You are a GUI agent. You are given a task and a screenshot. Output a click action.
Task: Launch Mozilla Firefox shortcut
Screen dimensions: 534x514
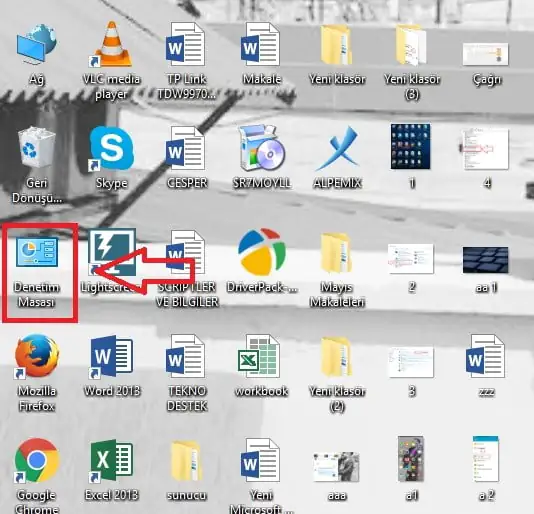click(x=37, y=356)
